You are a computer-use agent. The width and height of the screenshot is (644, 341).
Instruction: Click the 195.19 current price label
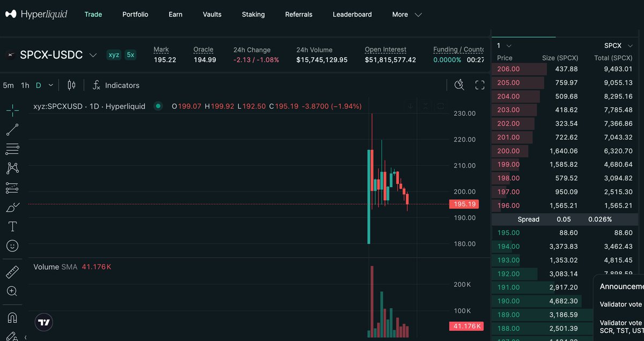point(463,204)
